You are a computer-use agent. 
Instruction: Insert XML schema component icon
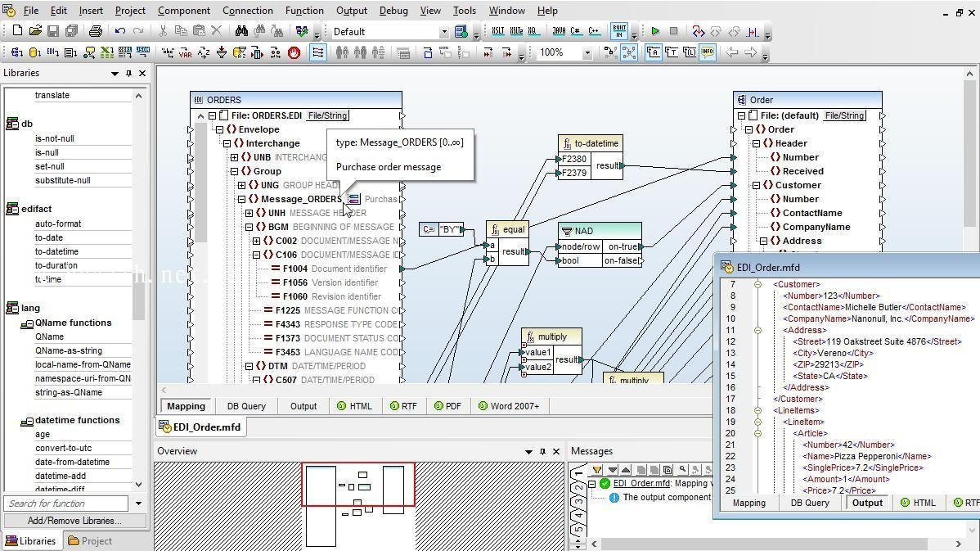[x=17, y=52]
